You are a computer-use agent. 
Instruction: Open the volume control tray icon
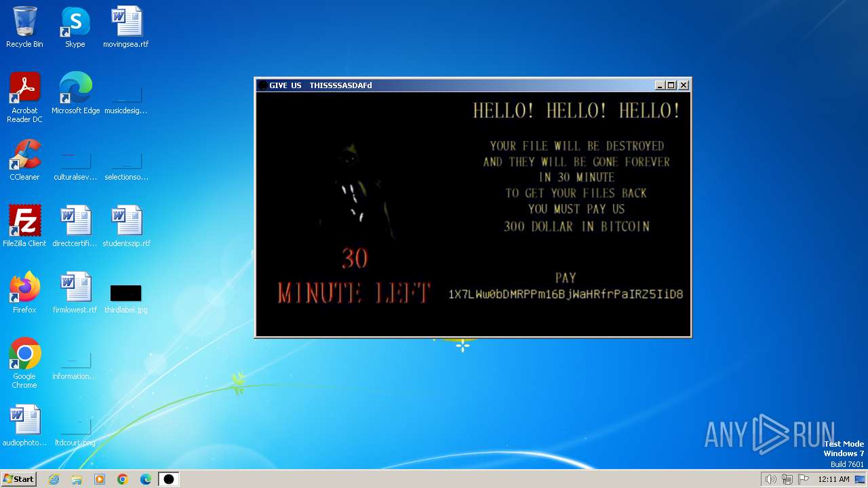(770, 479)
